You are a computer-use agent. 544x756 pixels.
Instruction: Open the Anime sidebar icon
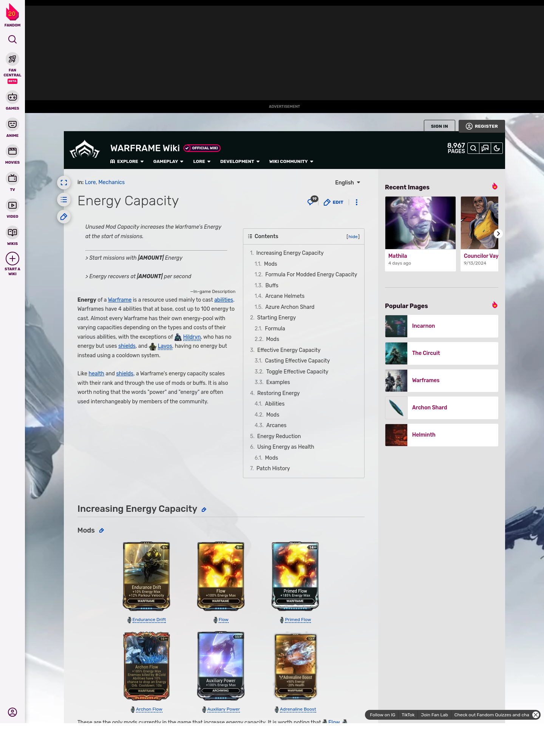click(x=12, y=124)
